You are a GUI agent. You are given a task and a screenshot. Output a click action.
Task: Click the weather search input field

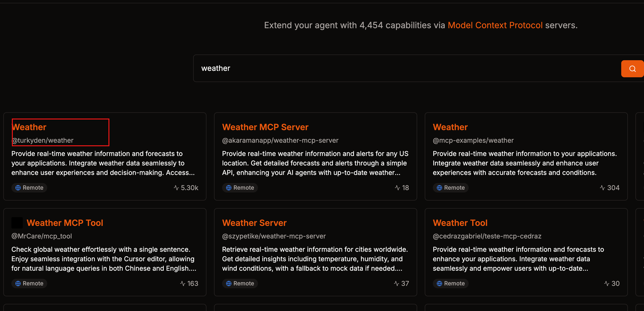pos(400,68)
